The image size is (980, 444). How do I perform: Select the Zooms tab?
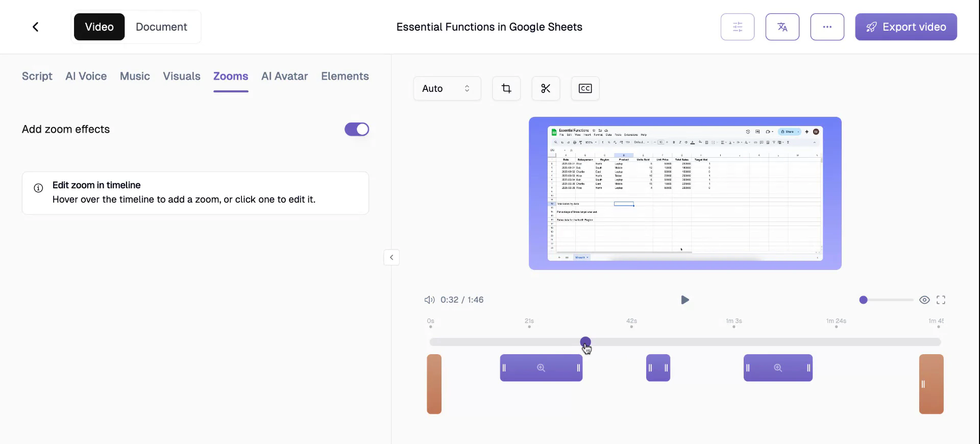pos(231,76)
